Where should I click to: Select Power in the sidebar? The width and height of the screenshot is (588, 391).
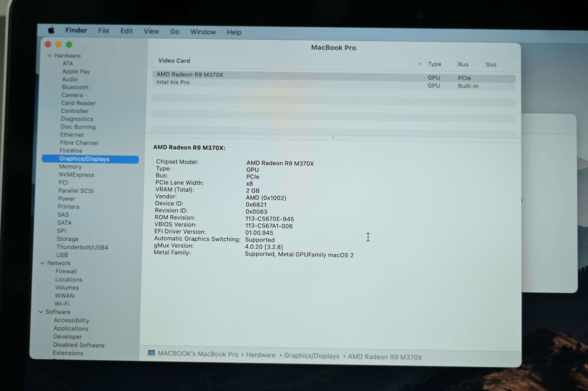point(66,199)
